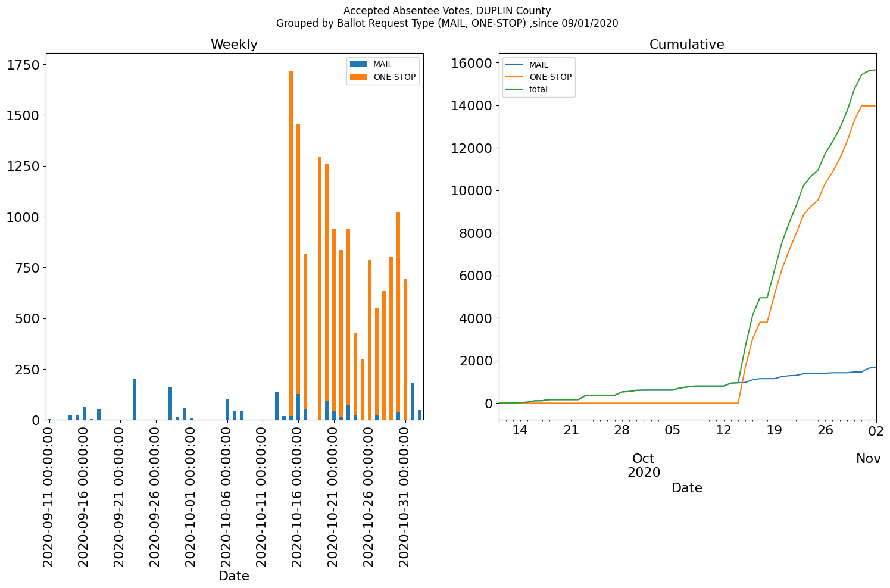Viewport: 890px width, 588px height.
Task: Click the "Oct 2020" month label under Cumulative chart
Action: [644, 465]
